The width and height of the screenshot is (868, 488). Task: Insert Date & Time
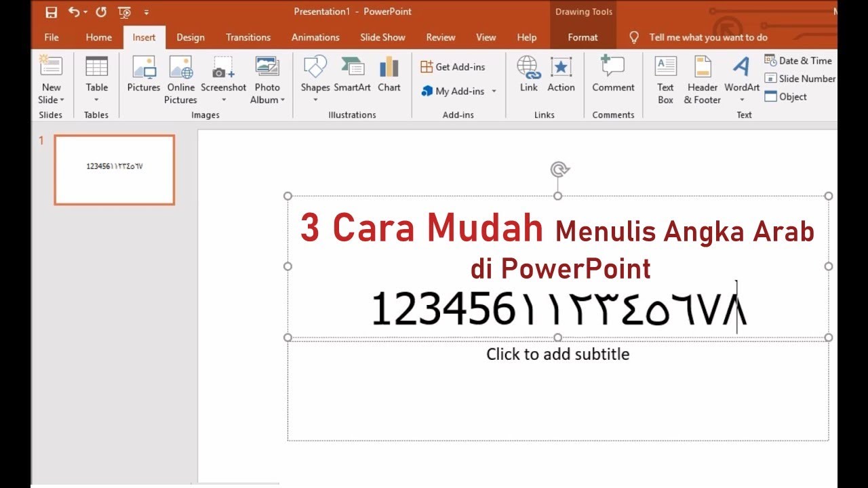pos(798,60)
